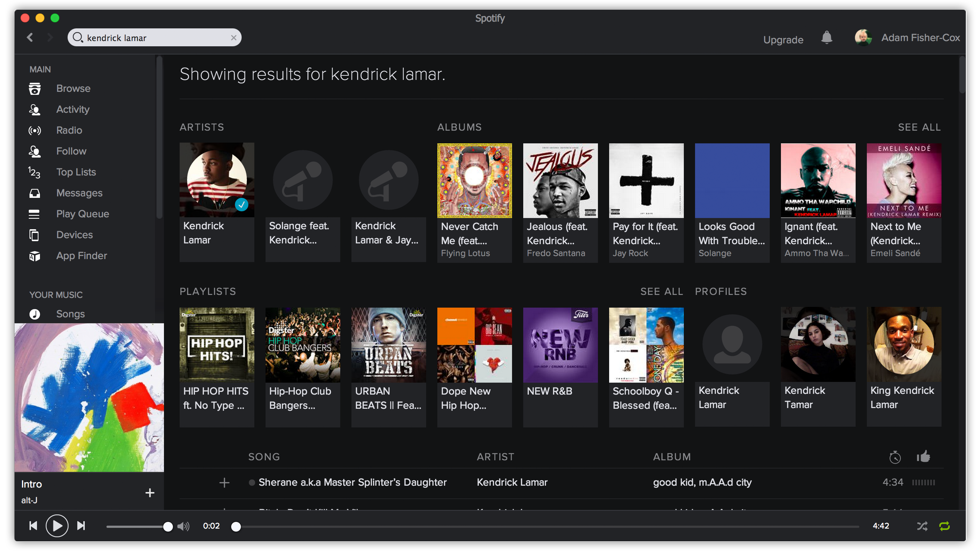Open the Activity sidebar icon
Screen dimensions: 980x554
(x=35, y=110)
